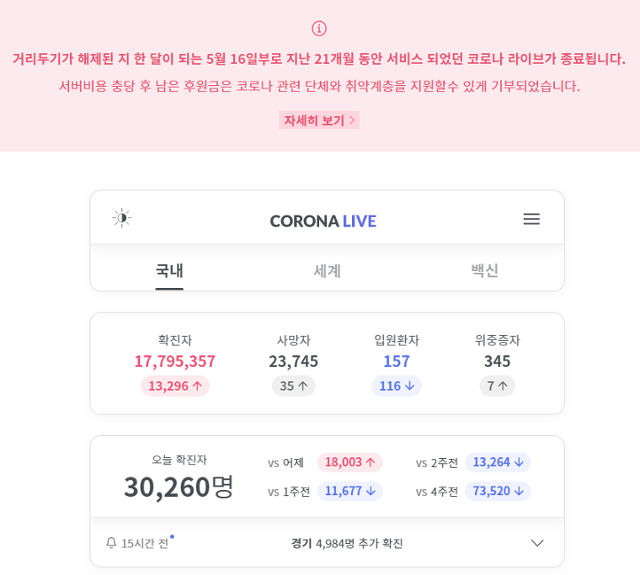Click the notification bell icon
This screenshot has width=640, height=575.
111,543
